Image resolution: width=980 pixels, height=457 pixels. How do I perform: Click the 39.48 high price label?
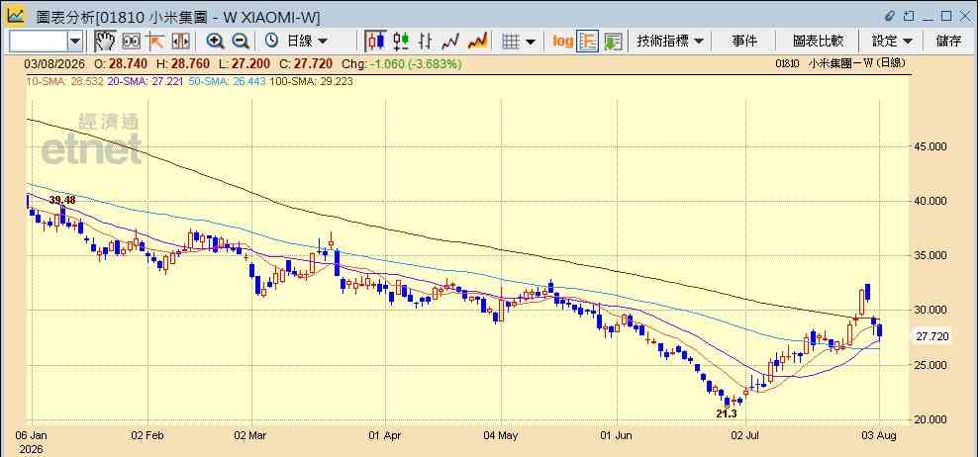point(62,200)
